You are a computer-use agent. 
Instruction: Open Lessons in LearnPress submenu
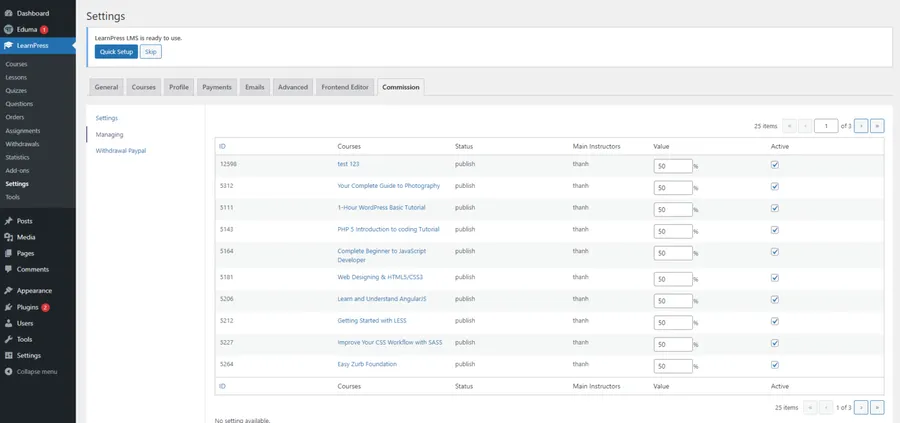tap(16, 77)
